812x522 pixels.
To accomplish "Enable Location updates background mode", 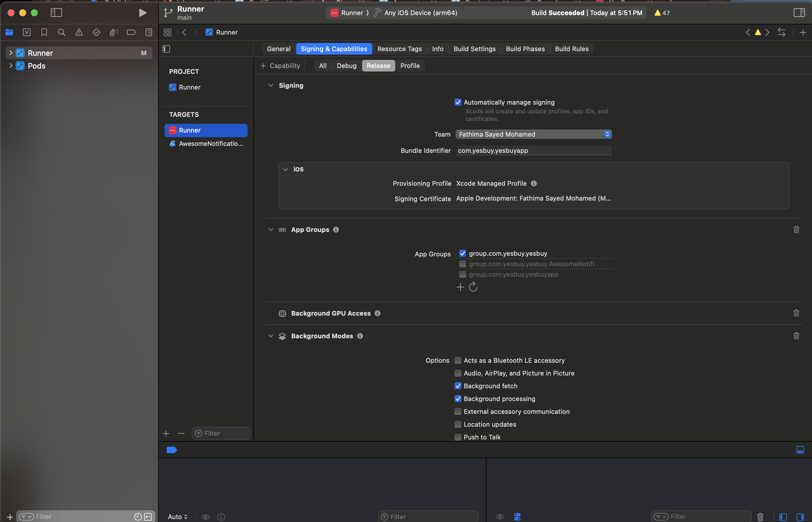I will coord(458,424).
